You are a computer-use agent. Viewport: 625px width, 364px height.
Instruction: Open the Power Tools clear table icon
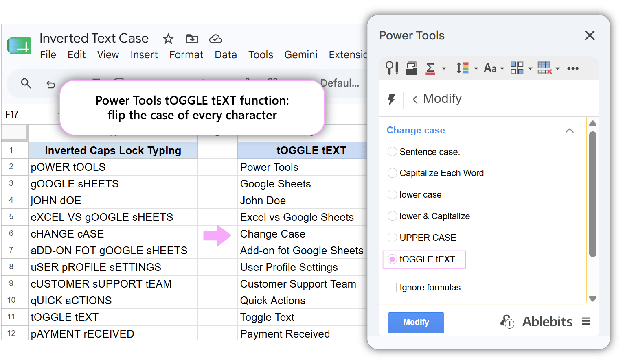click(544, 68)
